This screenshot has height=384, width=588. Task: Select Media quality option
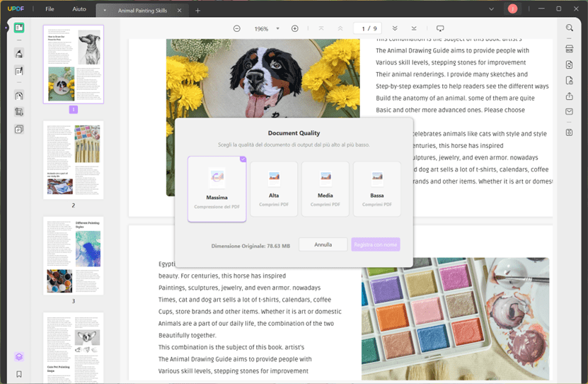coord(325,188)
